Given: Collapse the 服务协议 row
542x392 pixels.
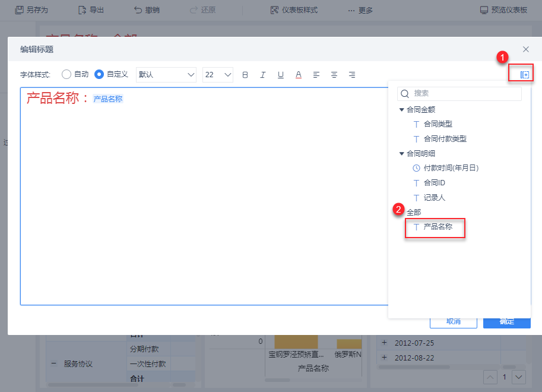Looking at the screenshot, I should tap(53, 363).
